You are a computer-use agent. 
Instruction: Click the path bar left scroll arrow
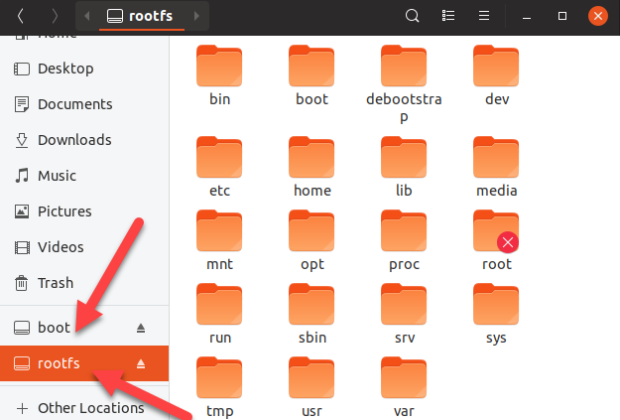tap(87, 16)
